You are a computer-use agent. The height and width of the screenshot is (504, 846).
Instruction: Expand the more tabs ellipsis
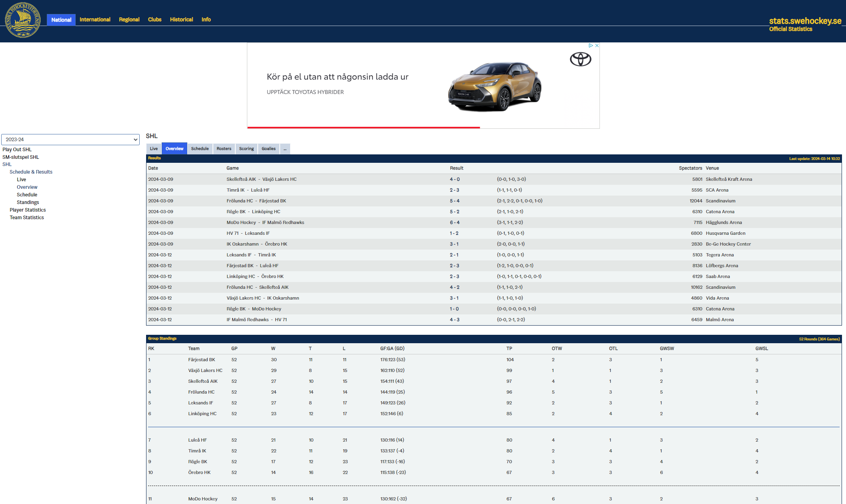[x=285, y=149]
